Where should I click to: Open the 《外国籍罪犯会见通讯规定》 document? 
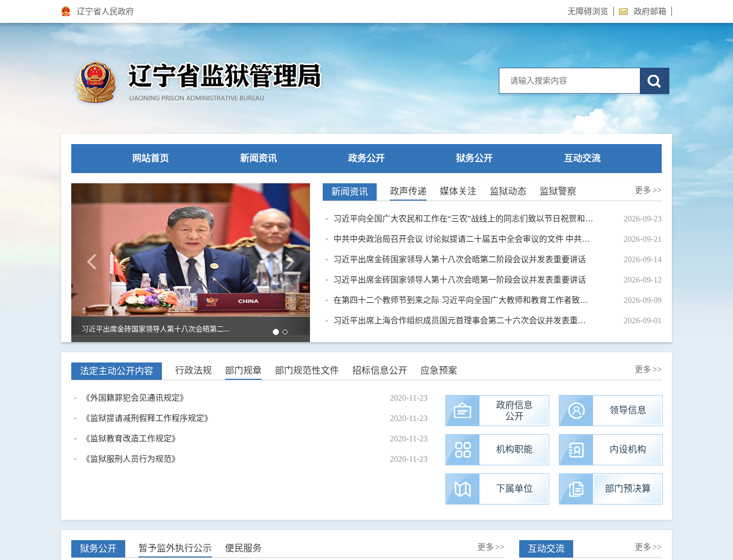pos(135,398)
